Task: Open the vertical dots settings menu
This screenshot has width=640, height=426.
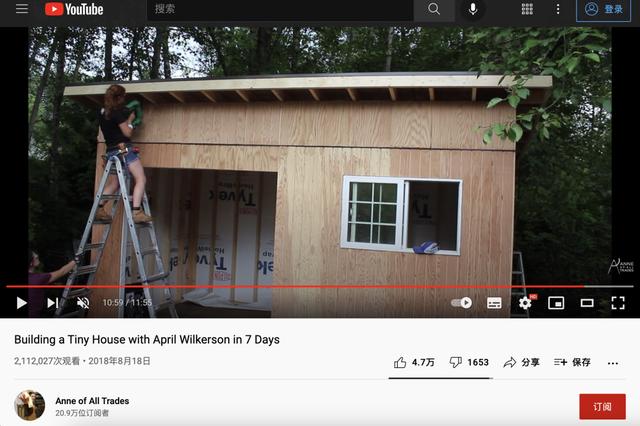Action: click(x=558, y=9)
